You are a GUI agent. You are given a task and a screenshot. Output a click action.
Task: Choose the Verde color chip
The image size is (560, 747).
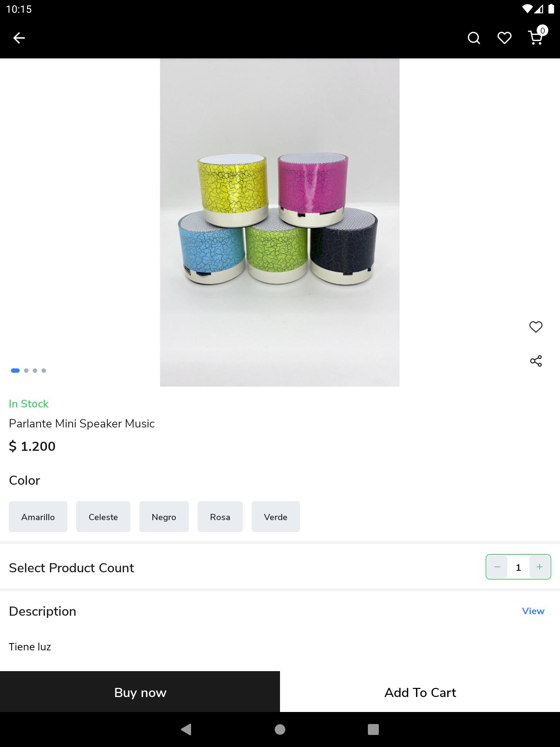(276, 516)
